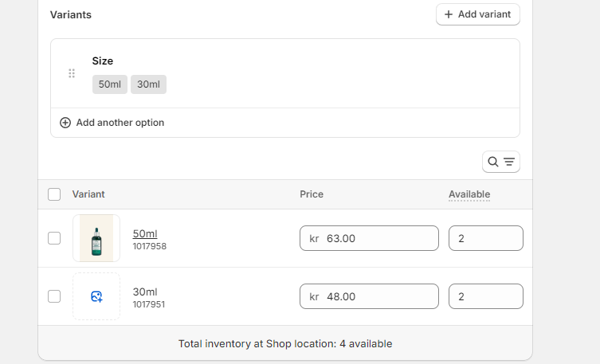
Task: Click the Available column header
Action: (469, 194)
